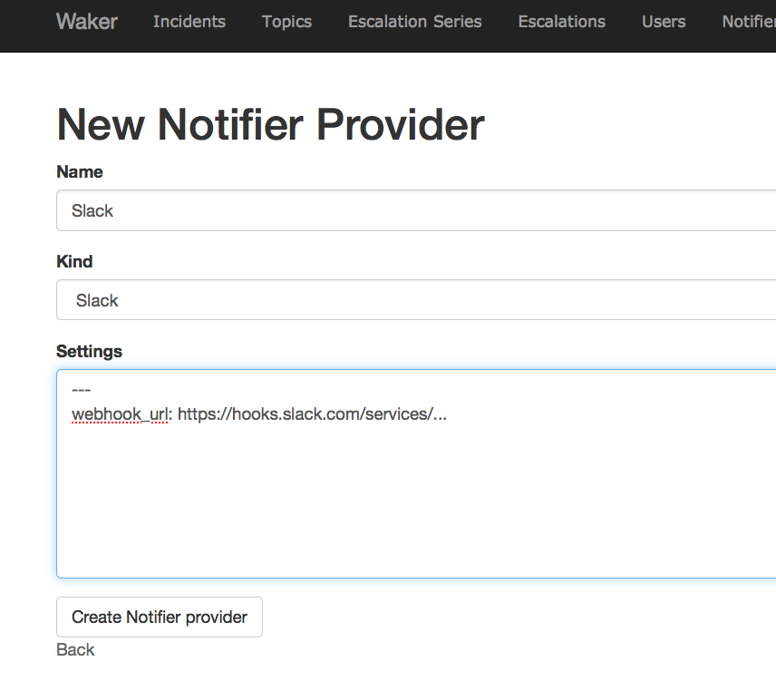Go to the Incidents page

[189, 21]
